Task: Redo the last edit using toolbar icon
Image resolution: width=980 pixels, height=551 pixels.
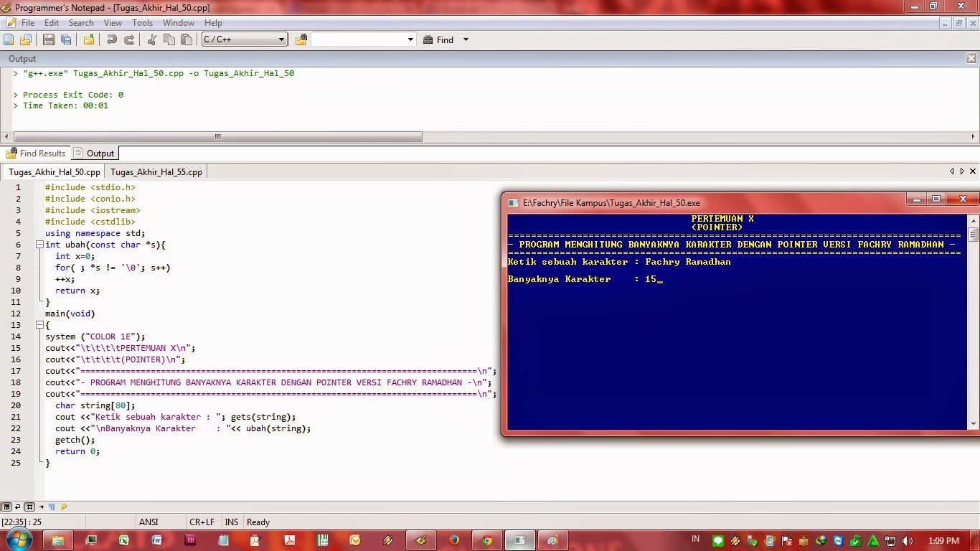Action: click(x=131, y=39)
